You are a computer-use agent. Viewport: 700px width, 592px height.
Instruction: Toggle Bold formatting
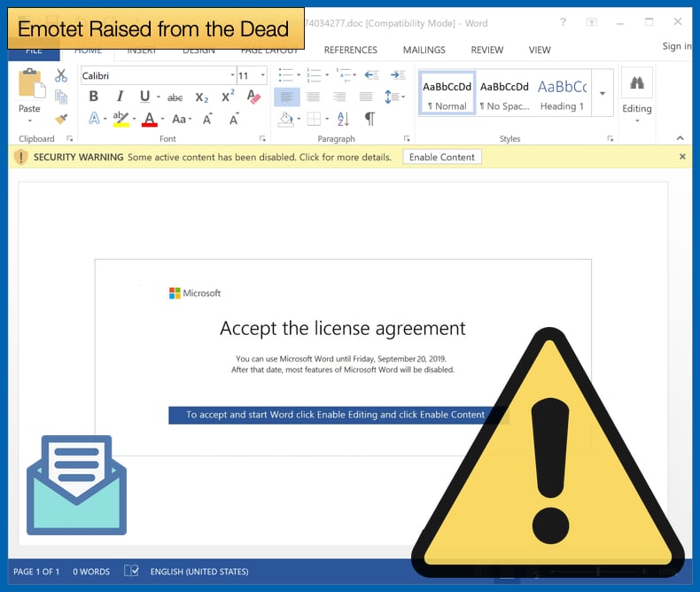93,97
